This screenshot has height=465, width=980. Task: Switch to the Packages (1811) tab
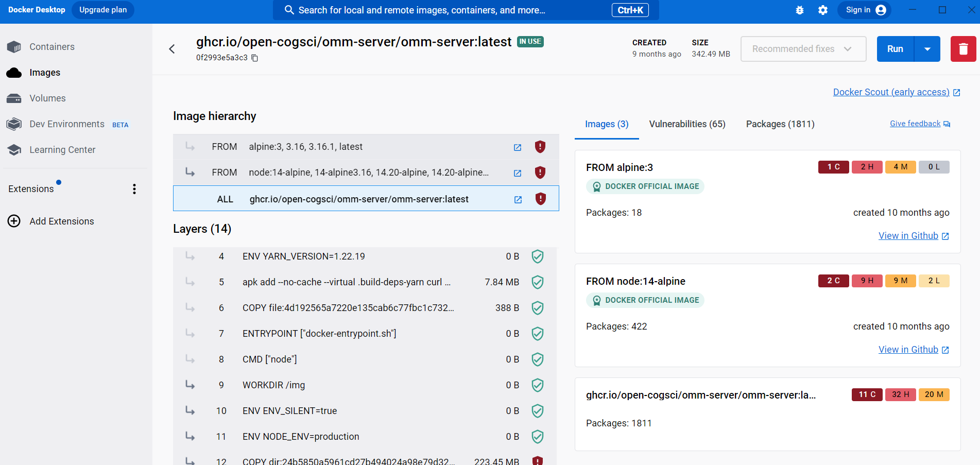click(780, 124)
